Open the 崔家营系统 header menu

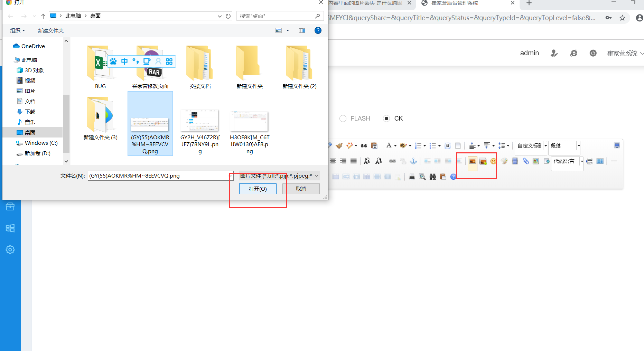[x=625, y=53]
